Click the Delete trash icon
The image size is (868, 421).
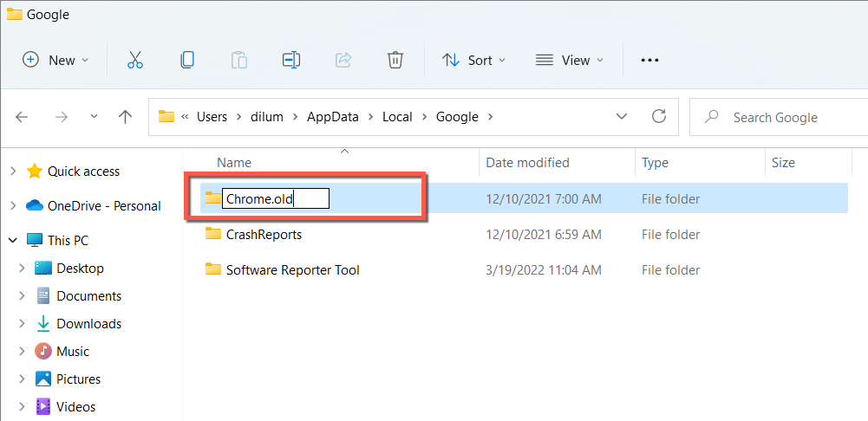pos(395,60)
